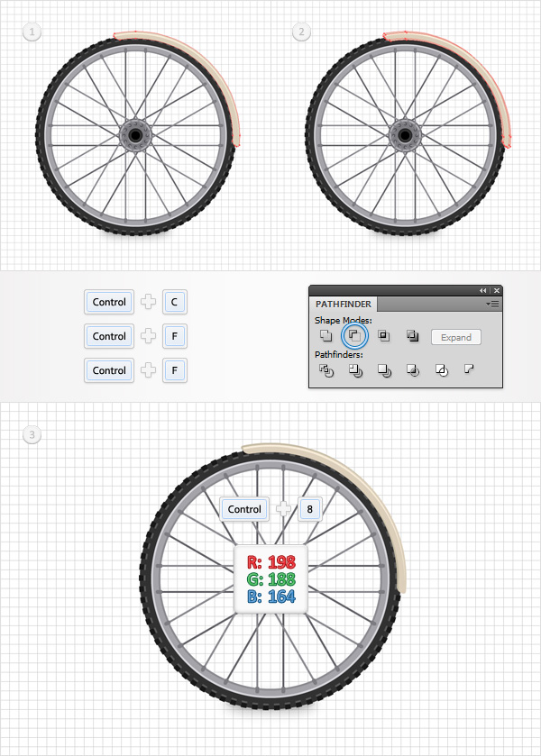541x756 pixels.
Task: Click the Control key beside C
Action: pos(109,302)
